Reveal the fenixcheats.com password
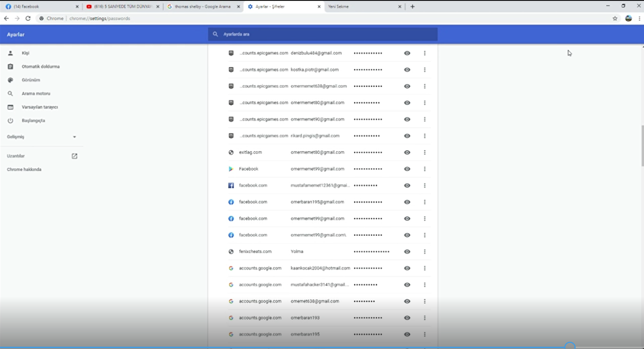Screen dimensions: 644x349 pos(407,252)
